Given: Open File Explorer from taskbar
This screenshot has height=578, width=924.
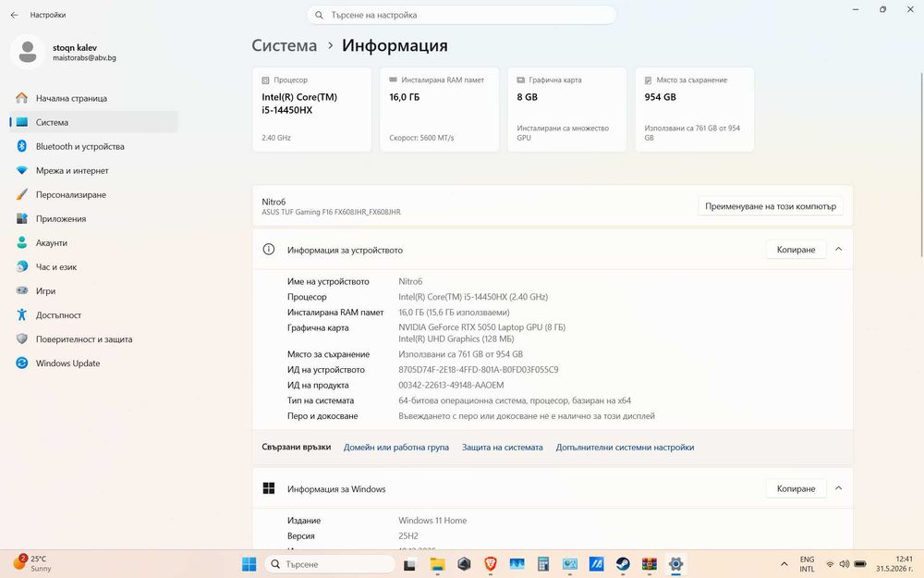Looking at the screenshot, I should 437,564.
